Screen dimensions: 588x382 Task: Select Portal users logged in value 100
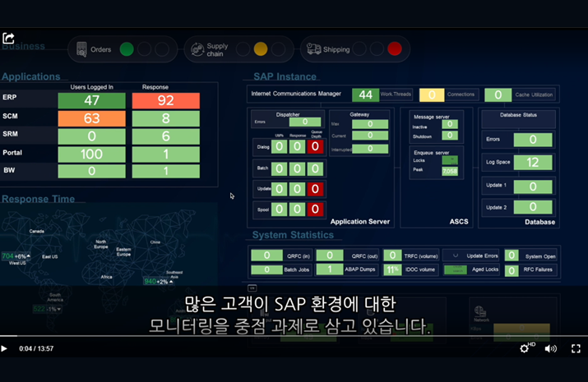pos(92,154)
